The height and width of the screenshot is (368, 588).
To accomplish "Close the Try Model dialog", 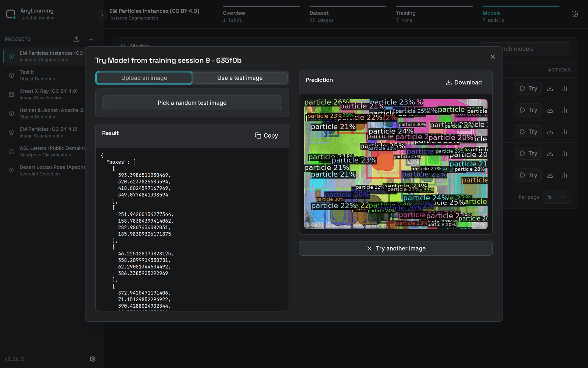I will (x=493, y=57).
